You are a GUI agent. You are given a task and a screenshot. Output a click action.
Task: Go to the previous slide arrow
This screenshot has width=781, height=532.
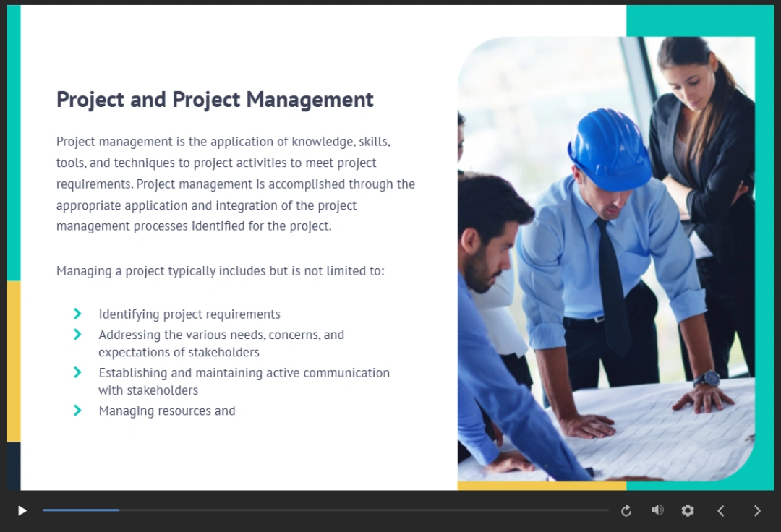(721, 511)
